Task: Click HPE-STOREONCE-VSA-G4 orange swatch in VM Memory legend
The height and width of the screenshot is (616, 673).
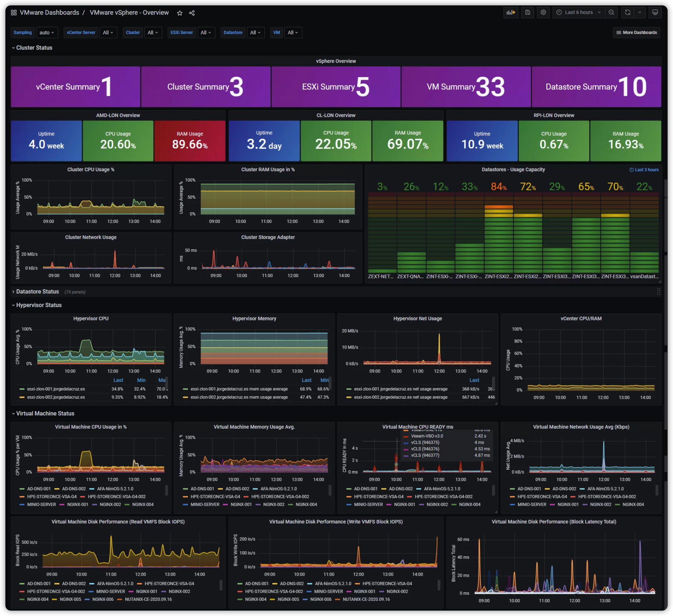Action: click(x=186, y=497)
